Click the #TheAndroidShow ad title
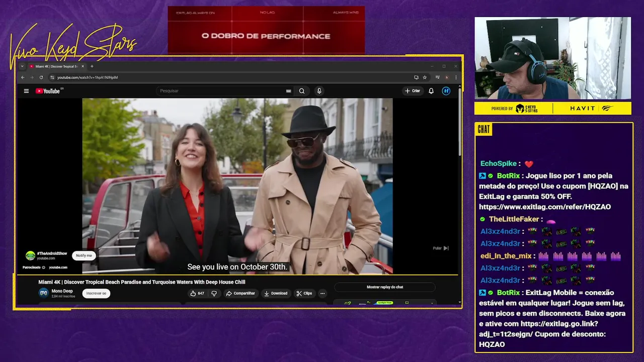The height and width of the screenshot is (362, 644). [x=52, y=253]
